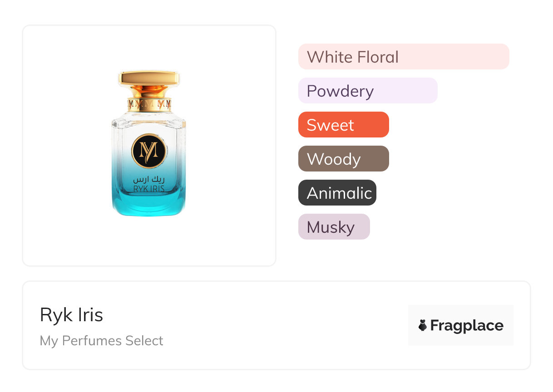Screen dimensions: 553x392
Task: Open the My Perfumes Select brand link
Action: coord(101,341)
